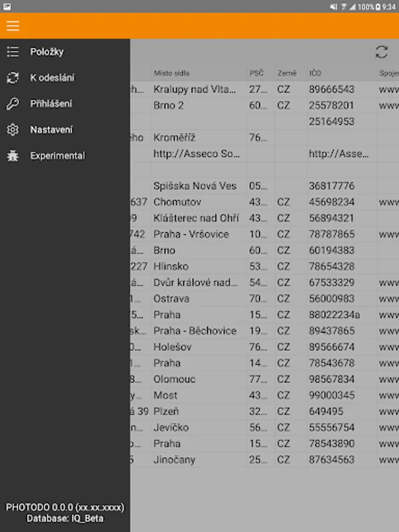Viewport: 399px width, 532px height.
Task: Select the Plzeň cell
Action: coord(200,411)
